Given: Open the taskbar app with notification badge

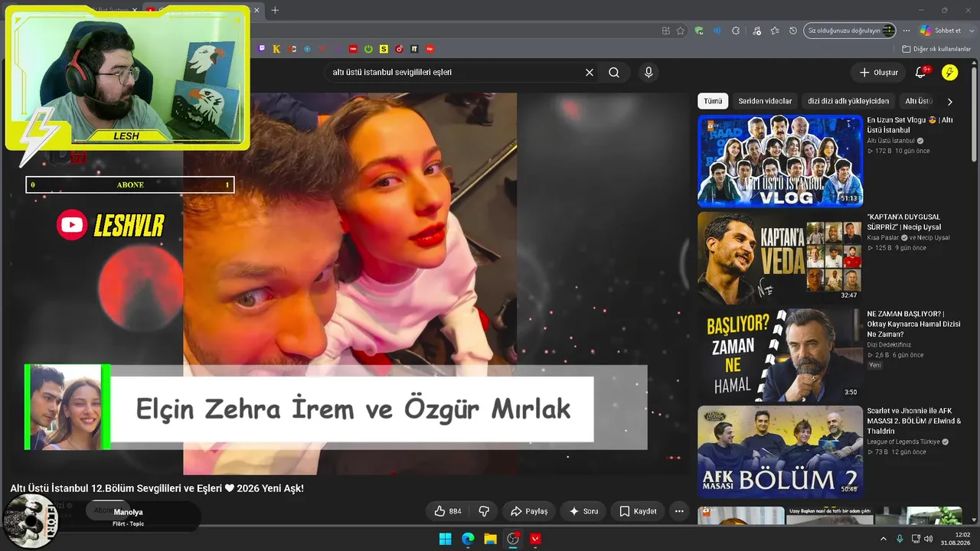Looking at the screenshot, I should [513, 539].
